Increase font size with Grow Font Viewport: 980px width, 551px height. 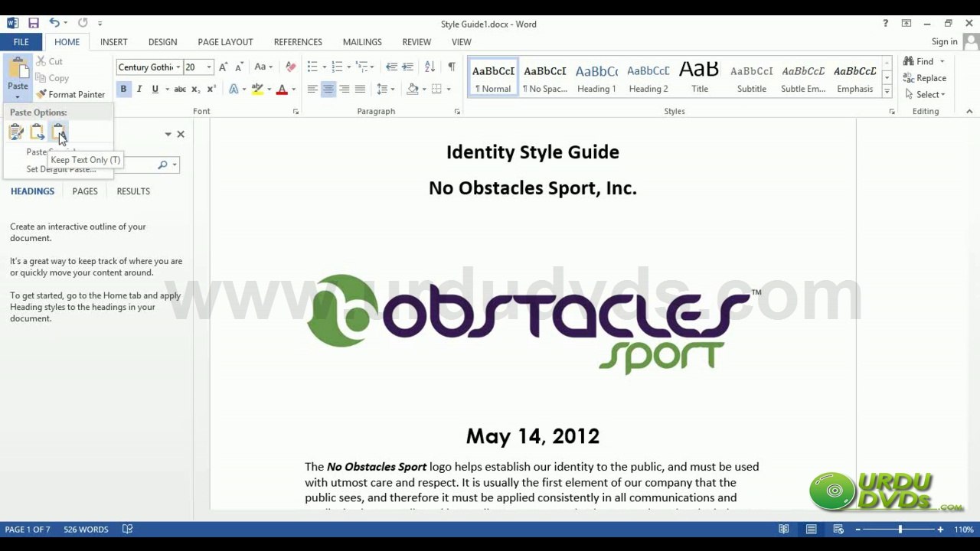pyautogui.click(x=224, y=67)
